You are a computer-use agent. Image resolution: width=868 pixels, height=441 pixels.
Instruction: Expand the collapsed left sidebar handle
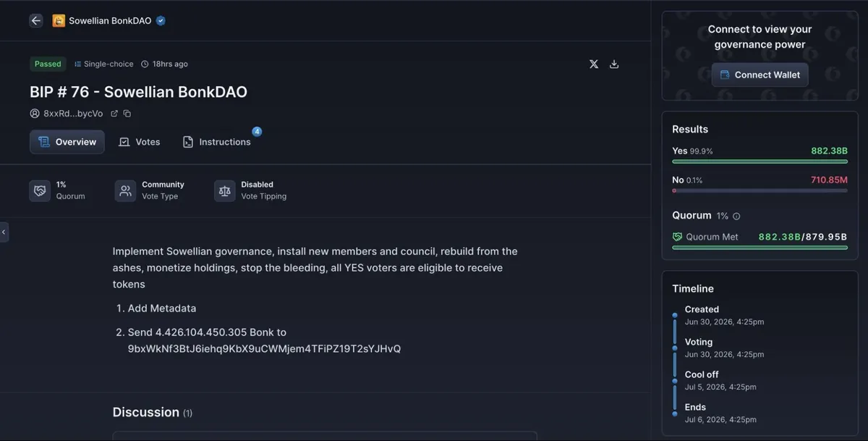point(4,232)
